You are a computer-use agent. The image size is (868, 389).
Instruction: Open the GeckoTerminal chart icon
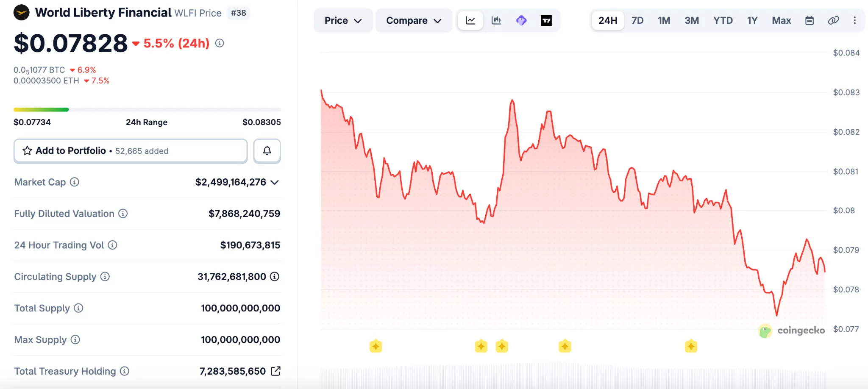tap(521, 20)
